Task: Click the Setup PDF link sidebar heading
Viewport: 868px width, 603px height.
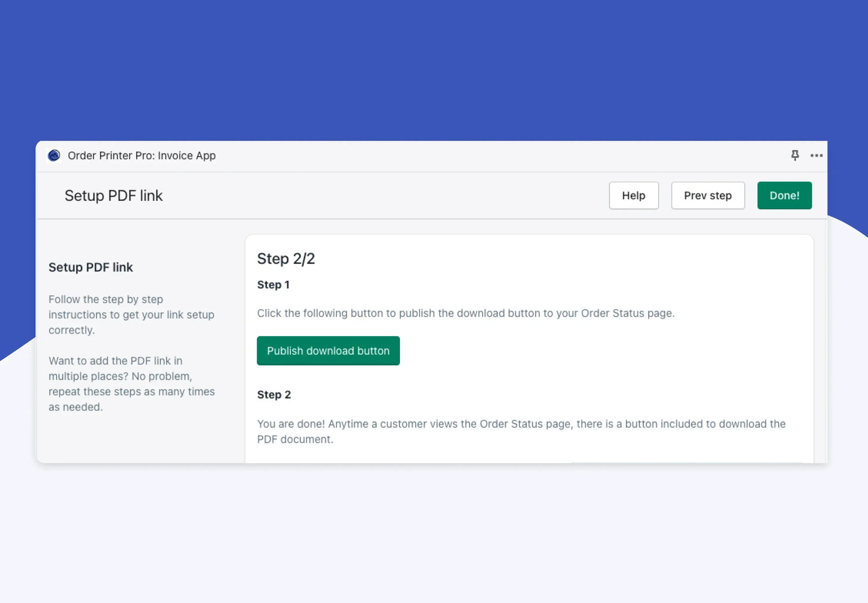Action: 90,267
